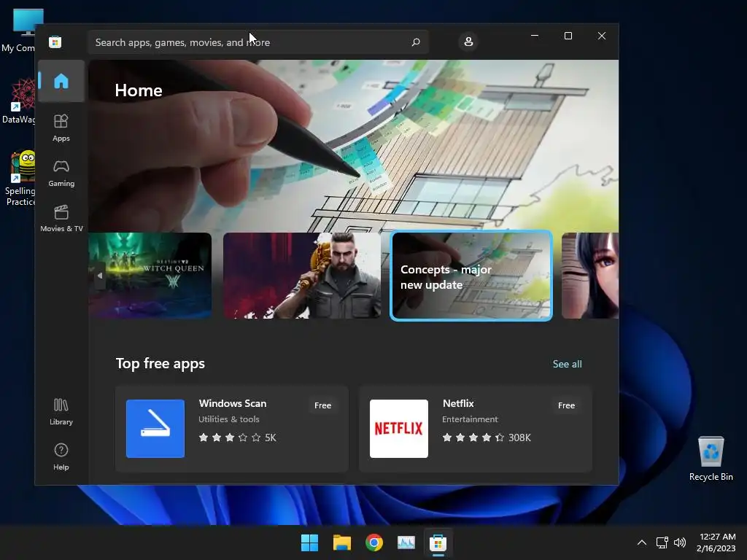
Task: Open the Gaming section
Action: coord(61,174)
